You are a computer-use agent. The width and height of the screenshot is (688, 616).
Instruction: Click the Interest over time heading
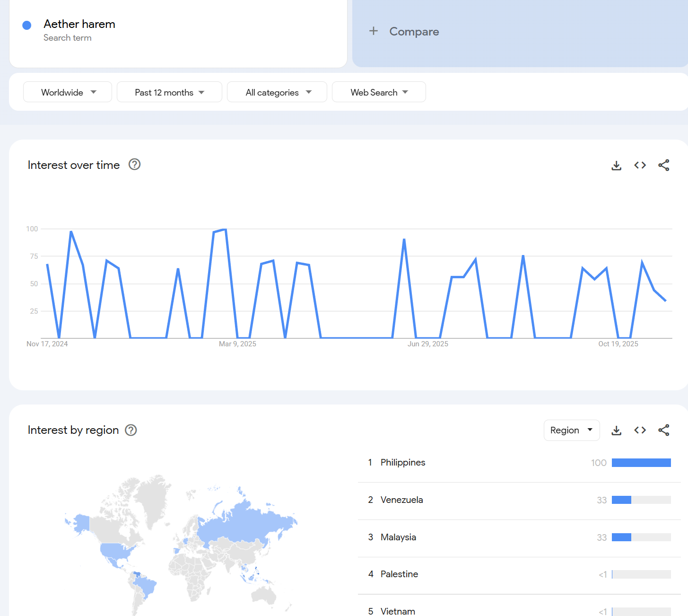[x=74, y=165]
